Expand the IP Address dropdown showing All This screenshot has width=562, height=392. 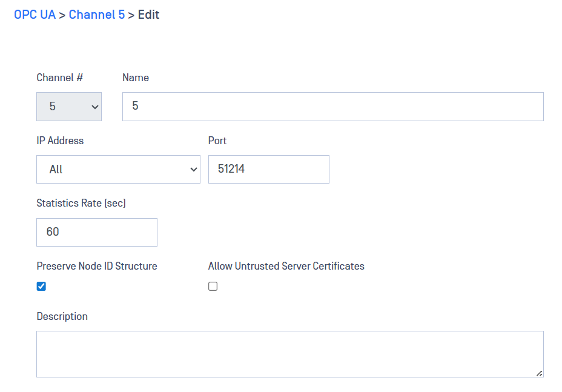[118, 170]
